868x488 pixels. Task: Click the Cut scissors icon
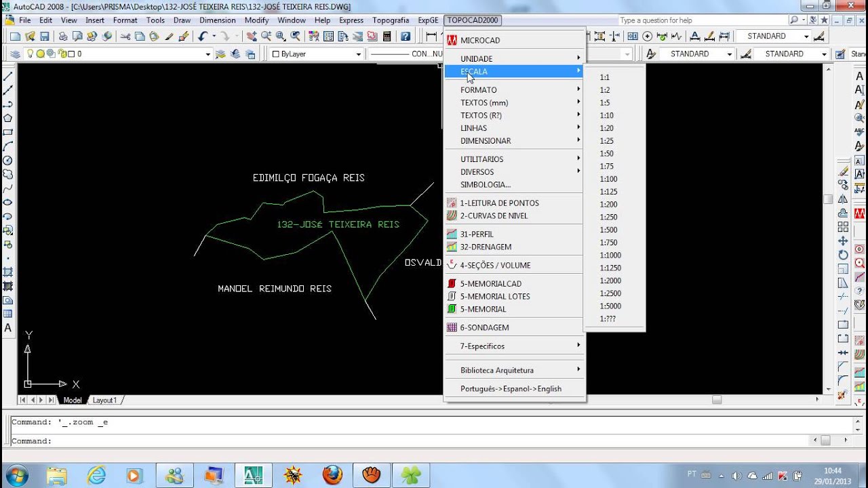coord(125,37)
